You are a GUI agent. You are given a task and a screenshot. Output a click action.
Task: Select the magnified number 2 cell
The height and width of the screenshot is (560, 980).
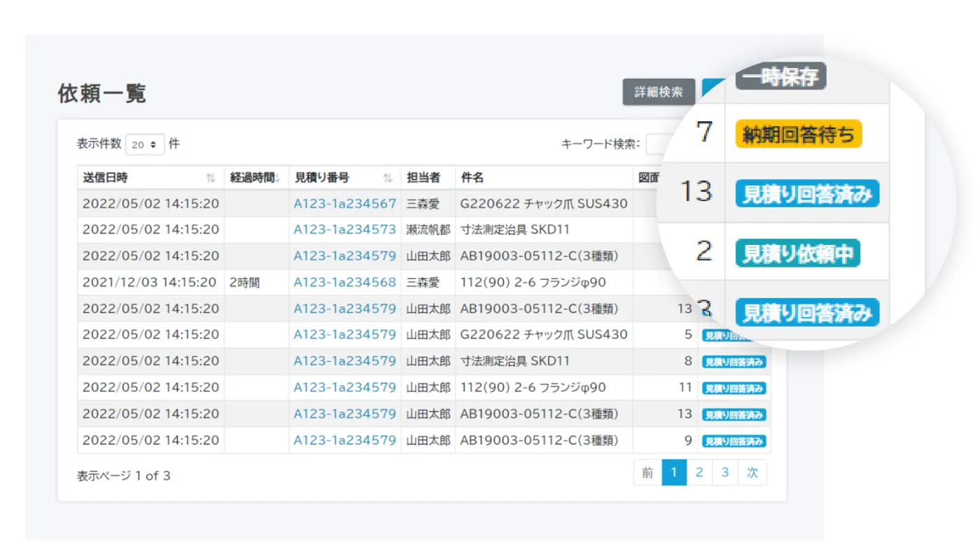704,251
